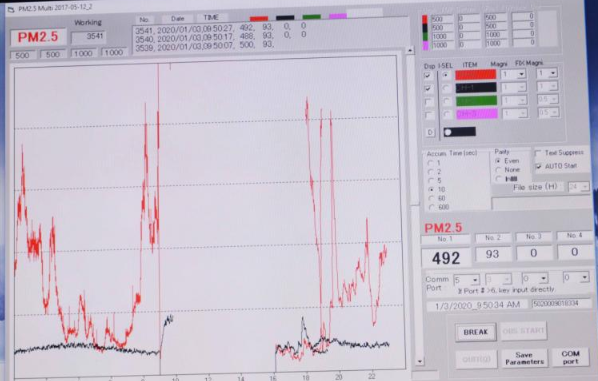
Task: Click the scroll down arrow beside the graph
Action: [x=420, y=361]
